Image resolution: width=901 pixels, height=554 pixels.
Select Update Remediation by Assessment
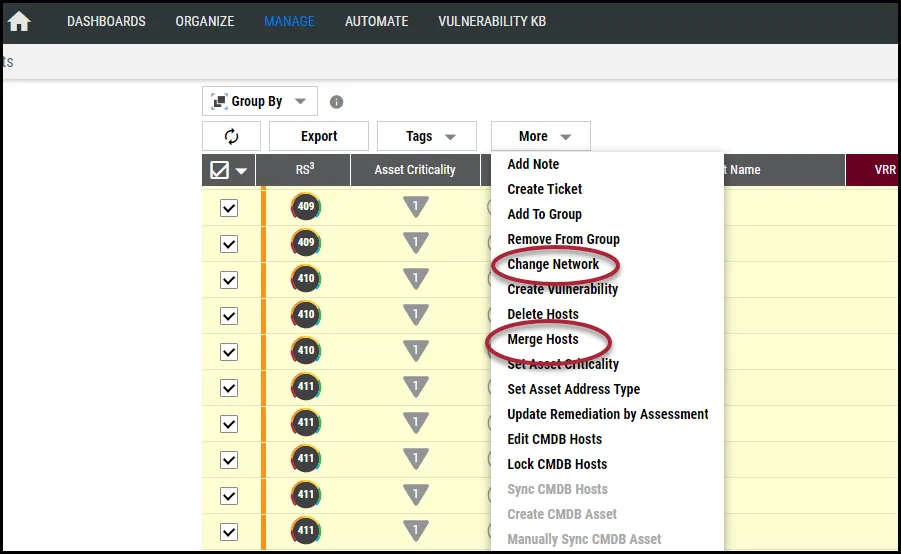click(x=608, y=414)
